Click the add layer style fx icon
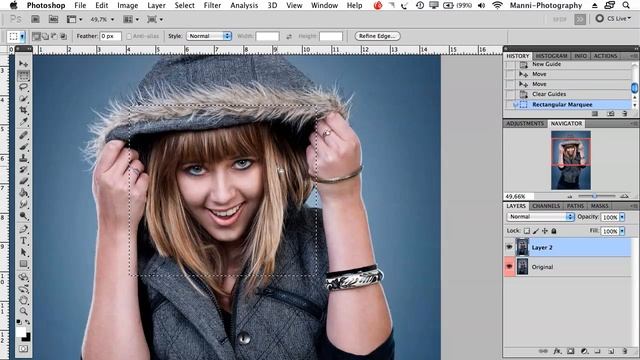Viewport: 640px width, 360px height. tap(557, 351)
